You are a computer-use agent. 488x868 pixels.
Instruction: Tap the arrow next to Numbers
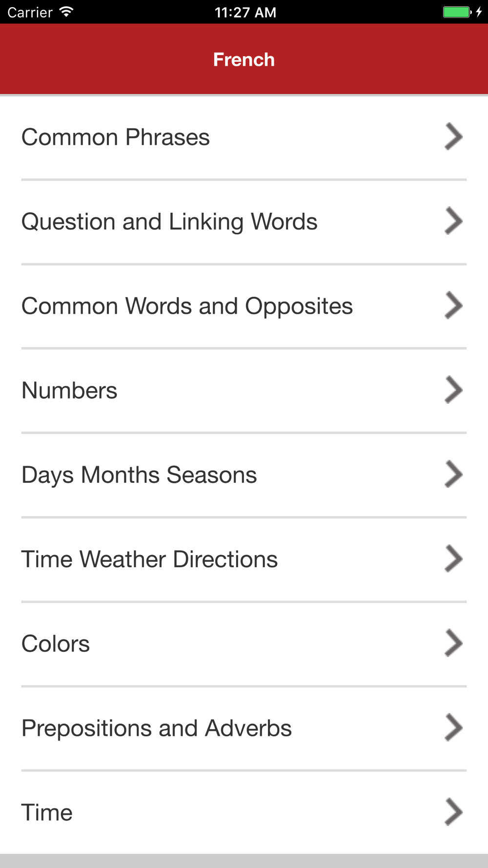453,390
